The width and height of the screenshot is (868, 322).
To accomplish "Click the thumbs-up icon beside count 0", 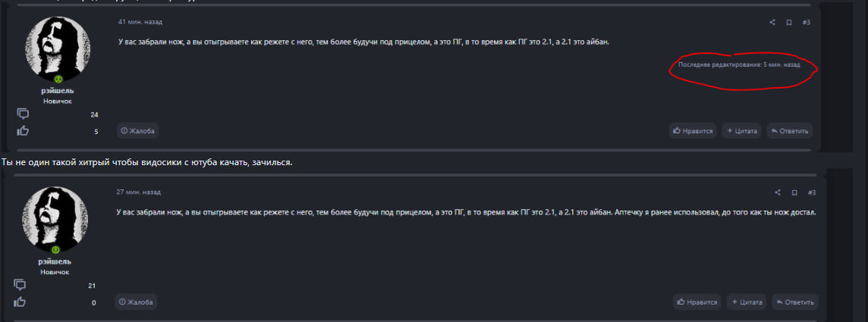I will [x=20, y=302].
